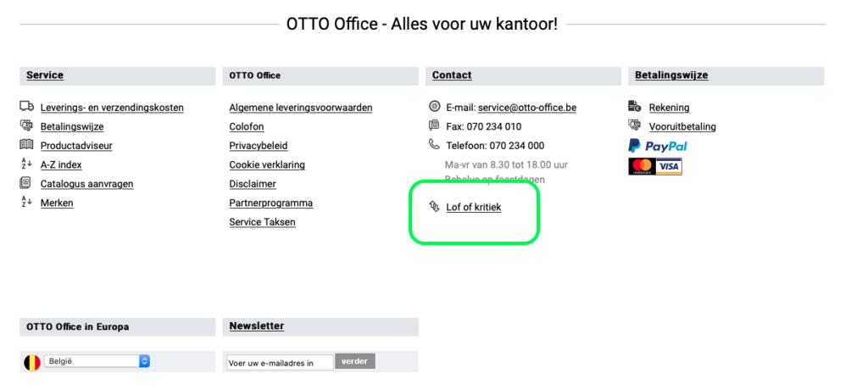This screenshot has height=390, width=868.
Task: Click the verder newsletter button
Action: click(355, 361)
